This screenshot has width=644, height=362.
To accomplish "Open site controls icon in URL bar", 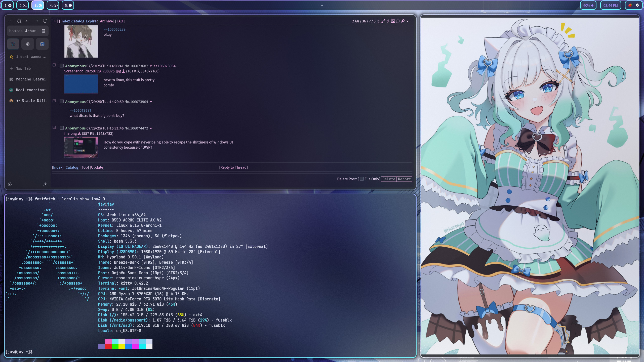I will coord(44,31).
